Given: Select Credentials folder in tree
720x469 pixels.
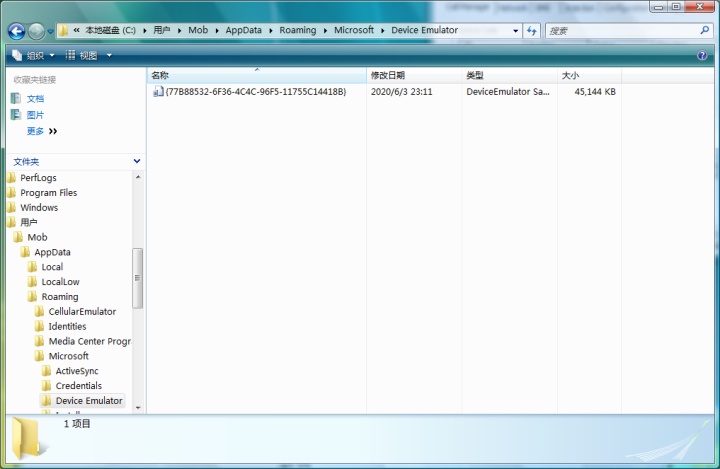Looking at the screenshot, I should click(x=79, y=386).
